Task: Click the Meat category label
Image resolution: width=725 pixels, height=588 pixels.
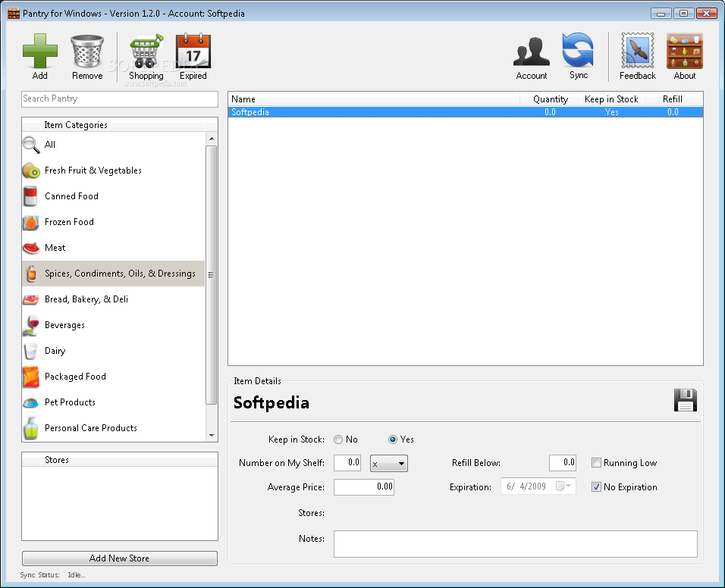Action: [x=55, y=248]
